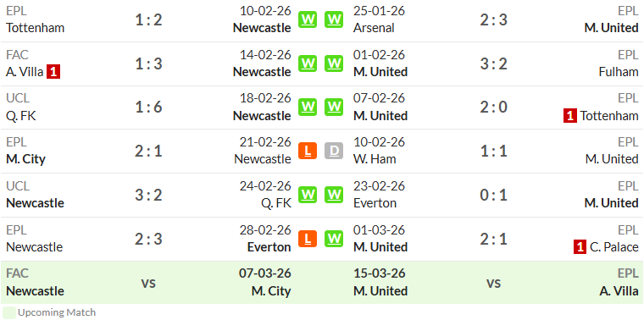Click the vs label for M. United upcoming match
The image size is (644, 331).
coord(494,283)
